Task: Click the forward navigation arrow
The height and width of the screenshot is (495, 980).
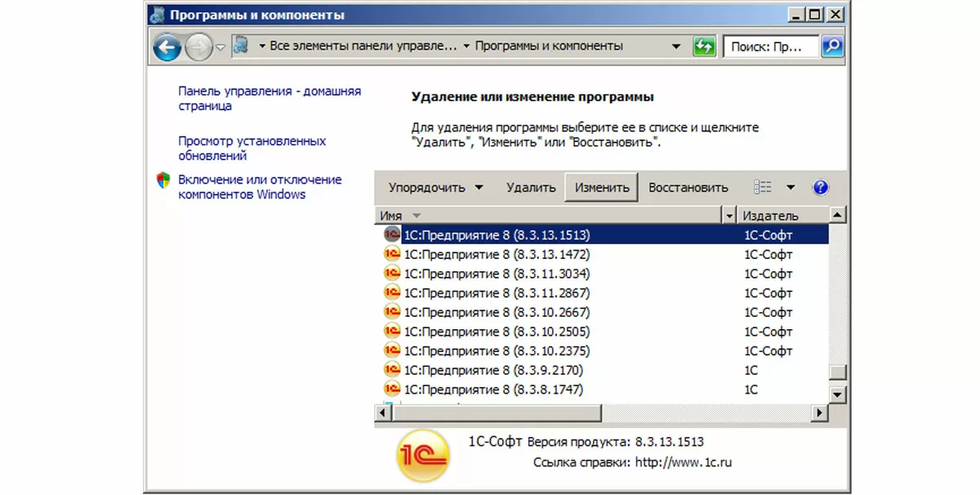Action: [198, 47]
